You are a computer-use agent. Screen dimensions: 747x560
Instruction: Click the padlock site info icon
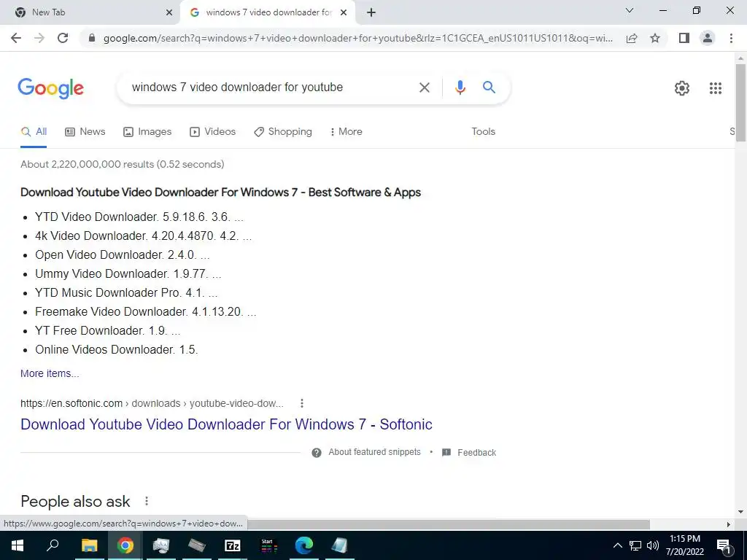(x=92, y=38)
